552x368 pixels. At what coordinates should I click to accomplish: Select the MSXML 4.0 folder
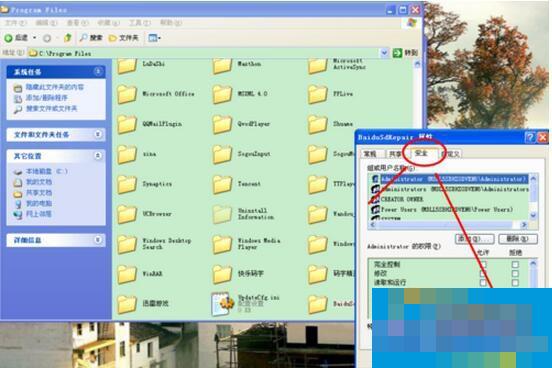[240, 94]
